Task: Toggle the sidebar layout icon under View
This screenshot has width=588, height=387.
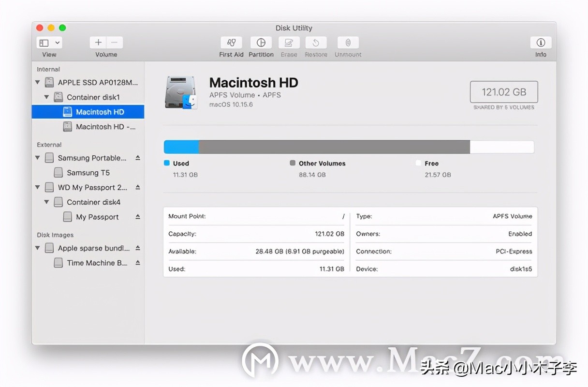Action: (x=44, y=43)
